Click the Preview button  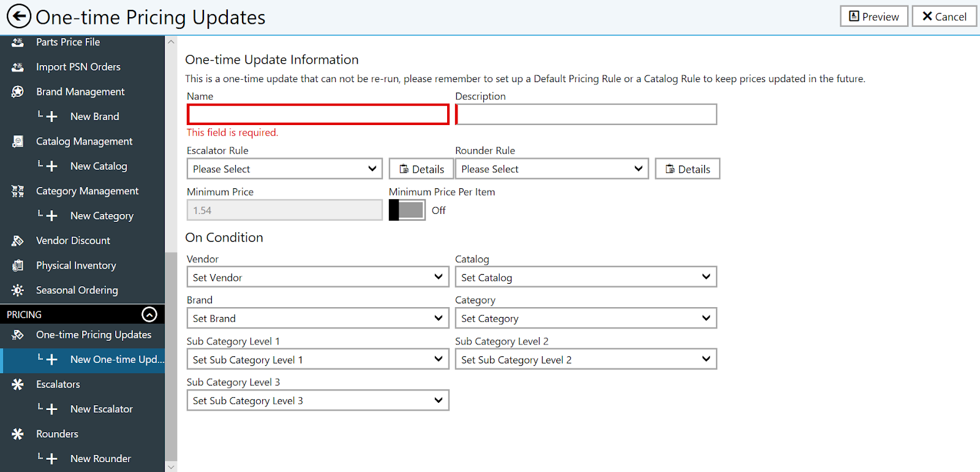[x=874, y=17]
